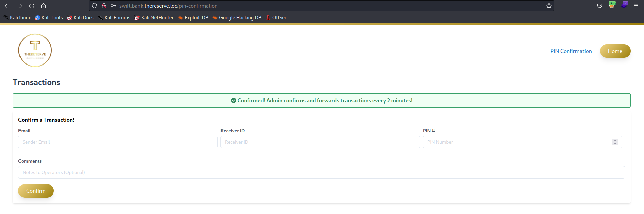This screenshot has width=644, height=214.
Task: Click the browser back arrow
Action: click(x=7, y=6)
